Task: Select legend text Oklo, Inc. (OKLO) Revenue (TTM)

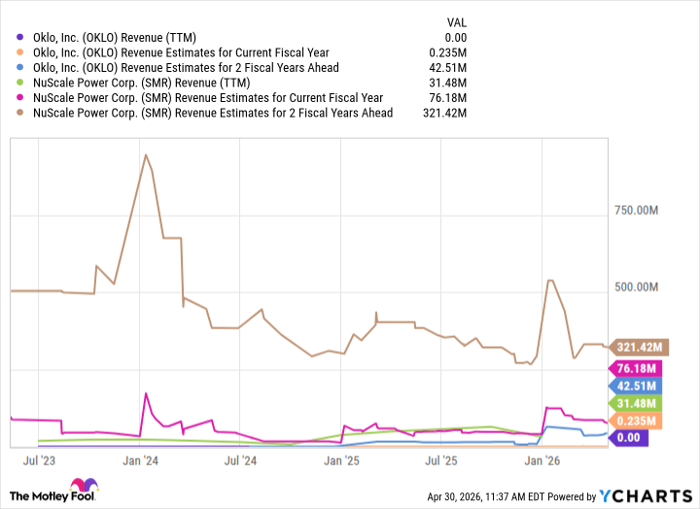Action: click(115, 38)
